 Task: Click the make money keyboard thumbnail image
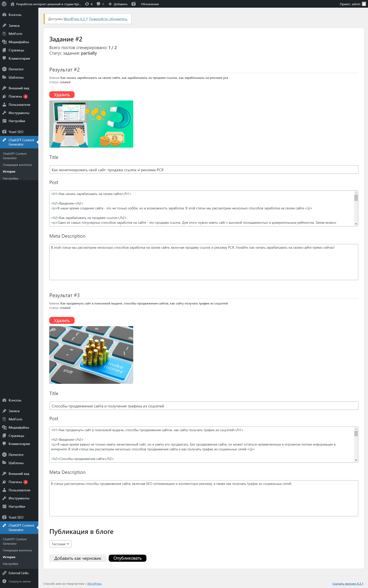(91, 355)
